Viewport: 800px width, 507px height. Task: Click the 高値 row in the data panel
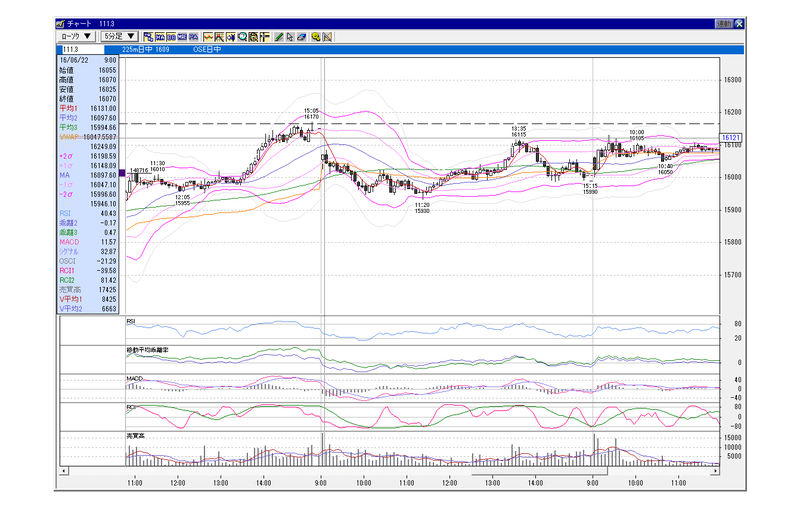click(x=88, y=80)
